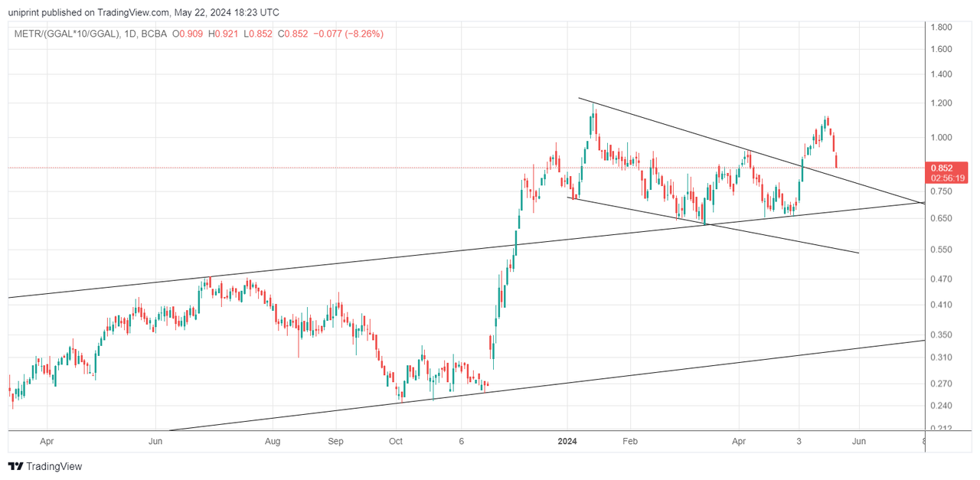Click the 0.310 price axis label
Image resolution: width=980 pixels, height=480 pixels.
click(x=942, y=358)
